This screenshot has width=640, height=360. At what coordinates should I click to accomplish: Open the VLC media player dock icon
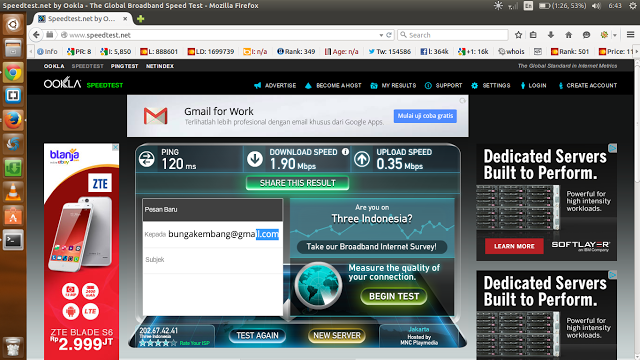click(x=13, y=192)
